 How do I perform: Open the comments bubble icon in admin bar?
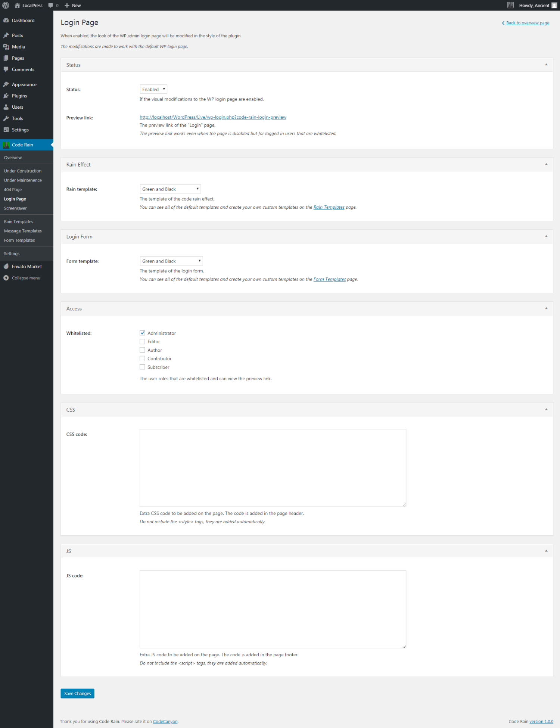[x=51, y=5]
